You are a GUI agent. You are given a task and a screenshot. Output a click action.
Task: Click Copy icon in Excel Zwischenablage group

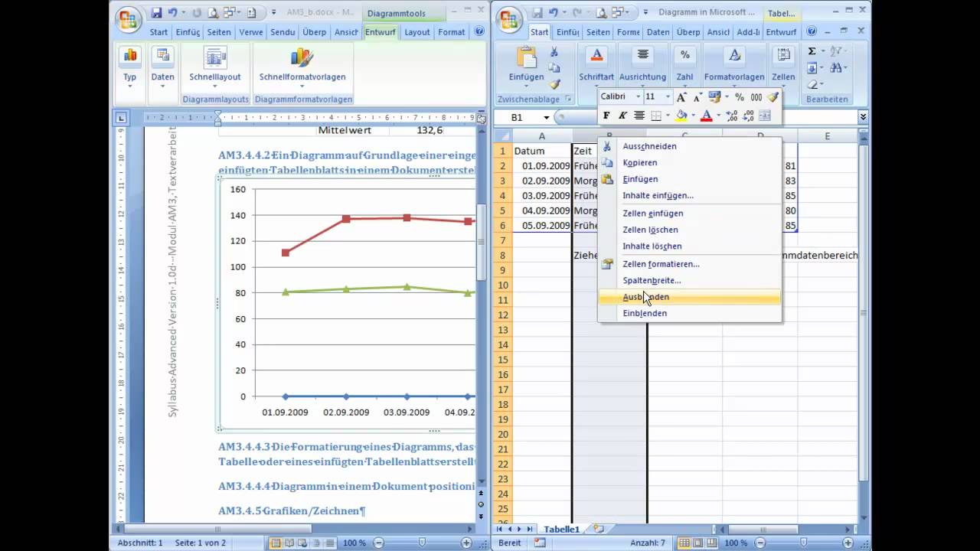(x=554, y=68)
